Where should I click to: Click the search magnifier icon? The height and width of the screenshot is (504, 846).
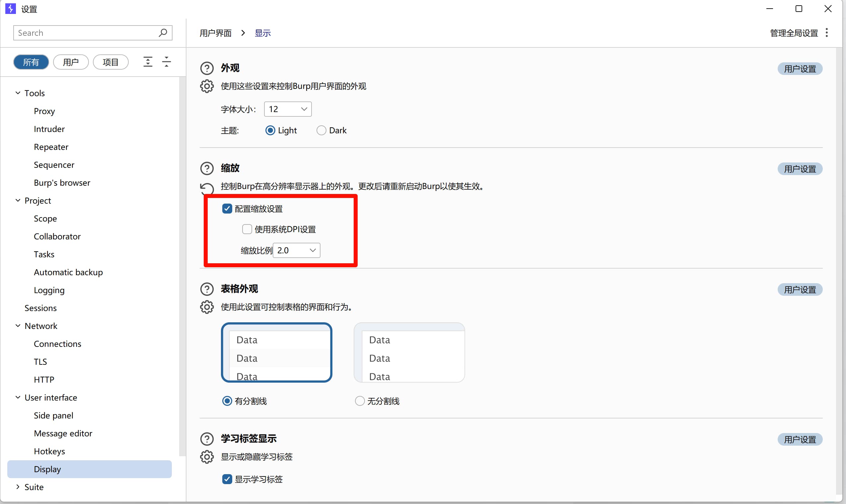[163, 33]
